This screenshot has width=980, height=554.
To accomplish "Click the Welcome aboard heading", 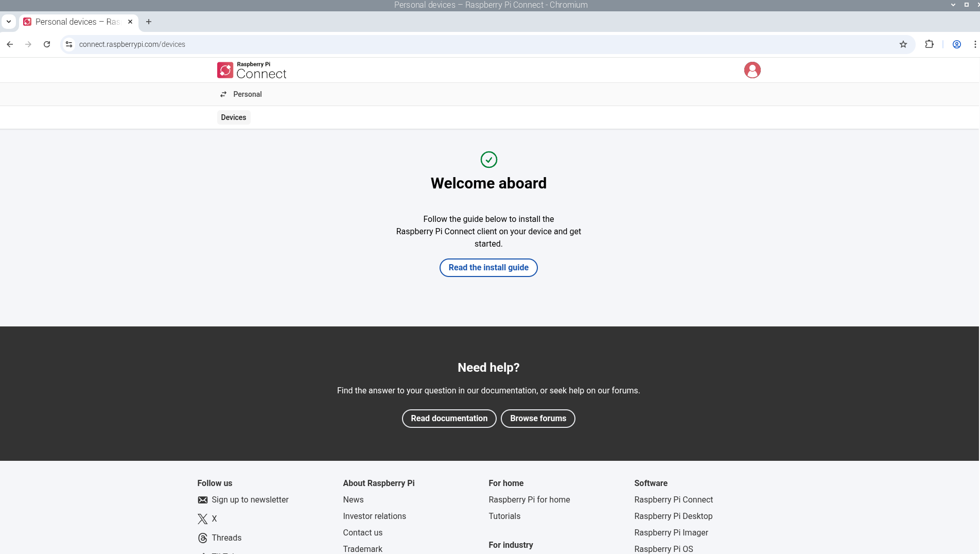I will coord(488,183).
